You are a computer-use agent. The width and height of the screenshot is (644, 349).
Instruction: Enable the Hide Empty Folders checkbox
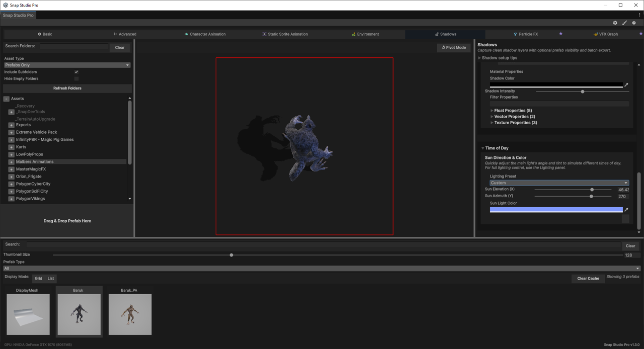pos(76,78)
